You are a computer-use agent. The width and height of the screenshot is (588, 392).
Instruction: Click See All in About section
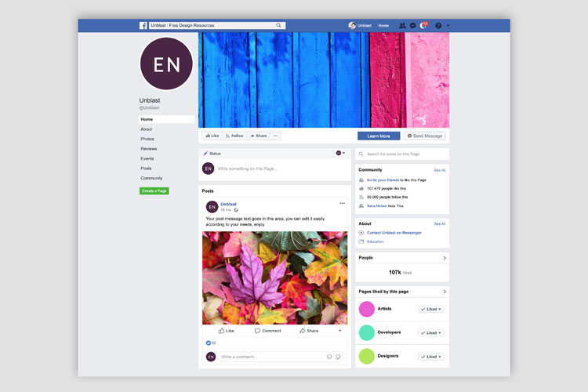440,224
